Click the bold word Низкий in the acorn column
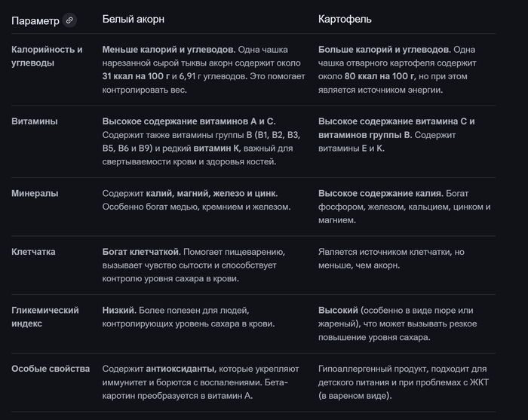Viewport: 528px width, 420px height. tap(119, 310)
